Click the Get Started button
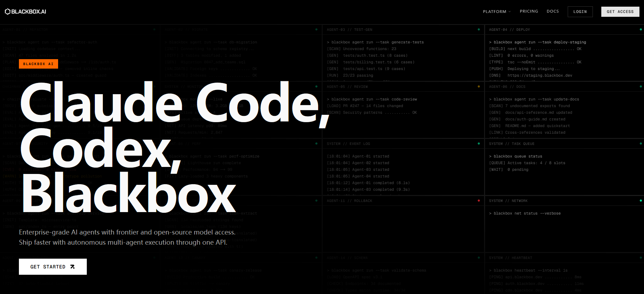 tap(53, 267)
